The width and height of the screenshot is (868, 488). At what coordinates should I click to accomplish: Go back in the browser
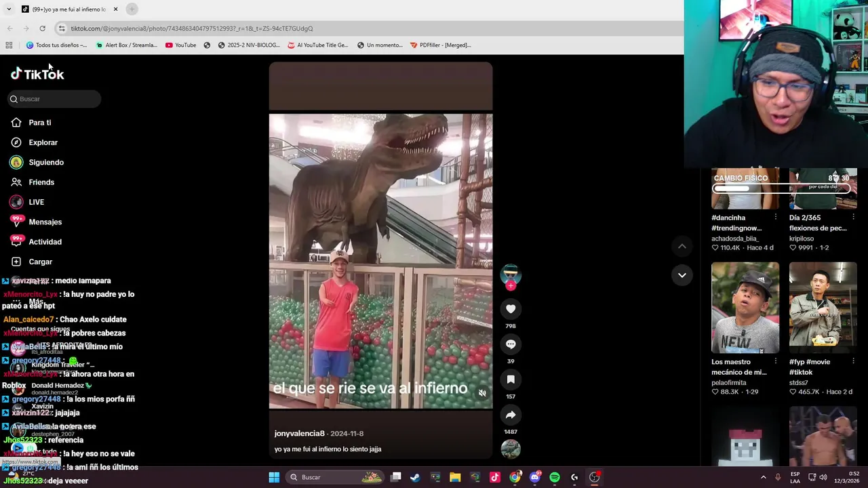tap(9, 28)
